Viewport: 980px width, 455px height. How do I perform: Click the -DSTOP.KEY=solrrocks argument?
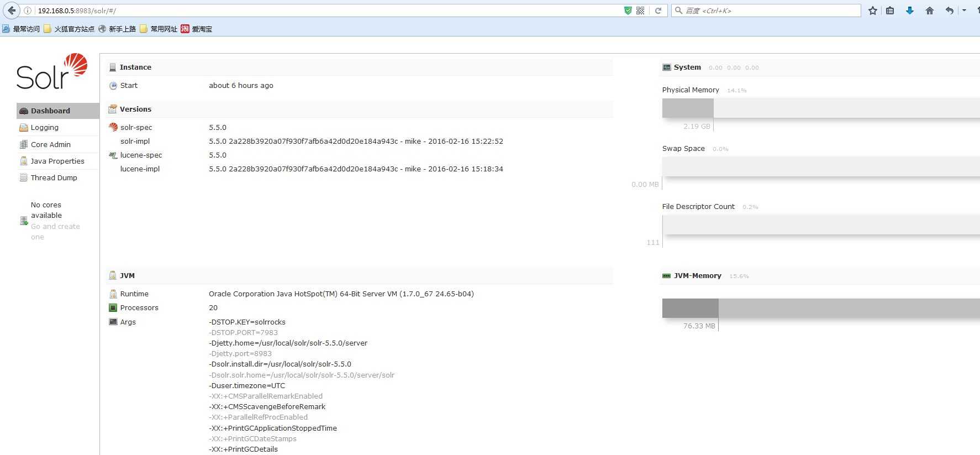click(247, 322)
